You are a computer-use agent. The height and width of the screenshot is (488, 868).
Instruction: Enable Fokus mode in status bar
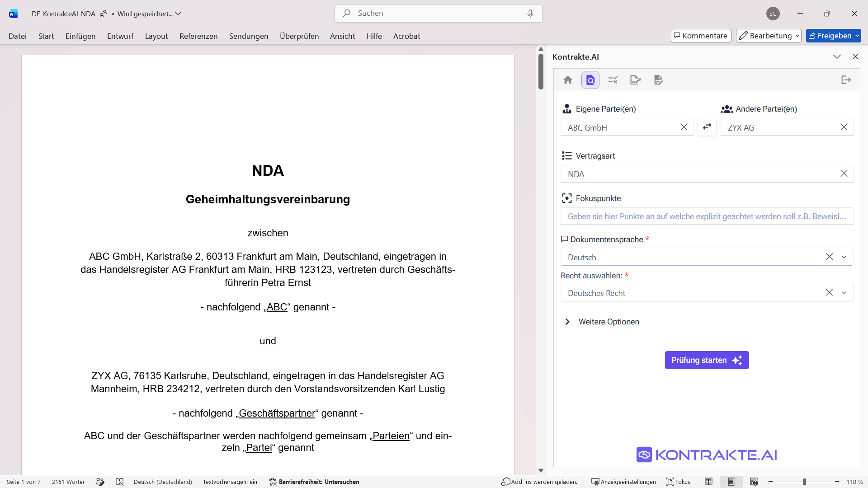(x=678, y=482)
